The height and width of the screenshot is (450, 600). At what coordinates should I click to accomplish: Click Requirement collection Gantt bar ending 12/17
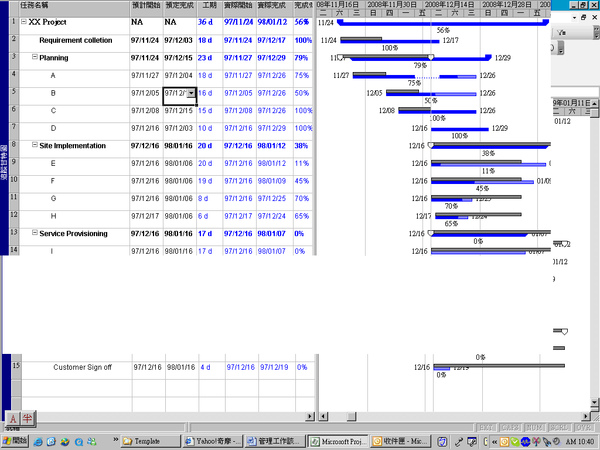[390, 40]
